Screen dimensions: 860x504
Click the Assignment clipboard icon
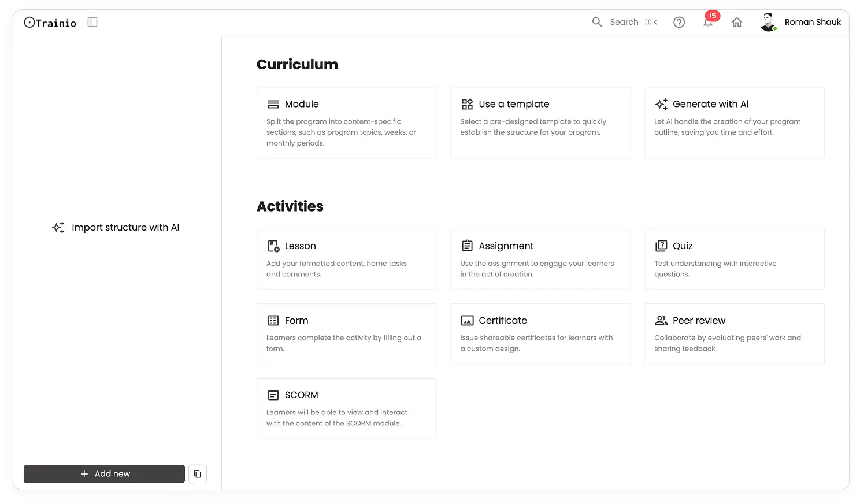click(467, 246)
